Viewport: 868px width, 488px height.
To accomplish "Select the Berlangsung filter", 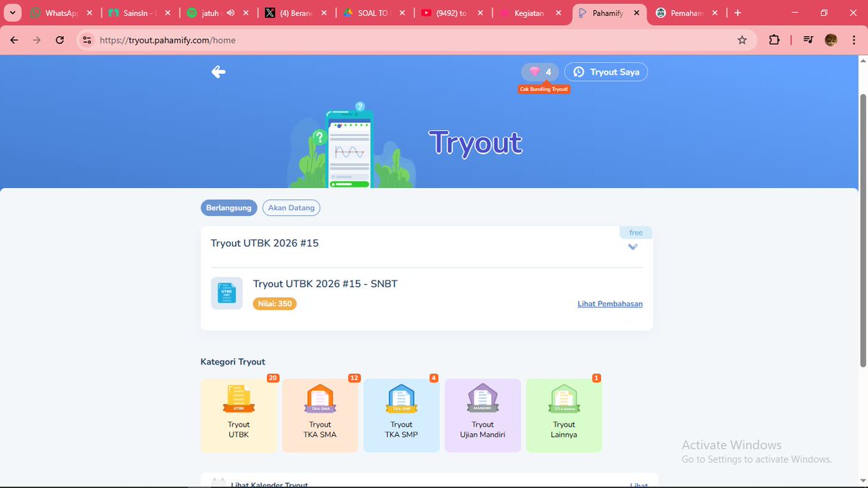I will tap(229, 207).
